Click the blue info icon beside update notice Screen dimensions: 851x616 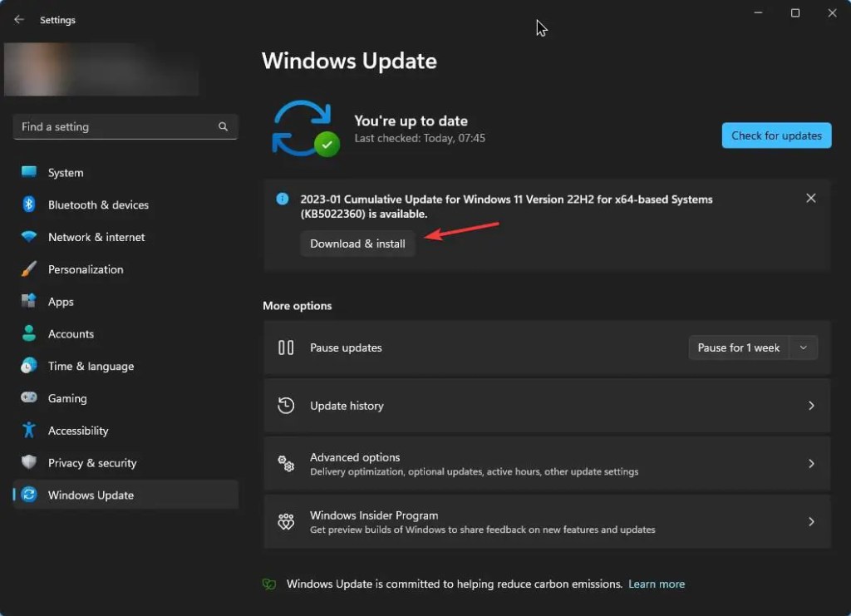pyautogui.click(x=283, y=200)
